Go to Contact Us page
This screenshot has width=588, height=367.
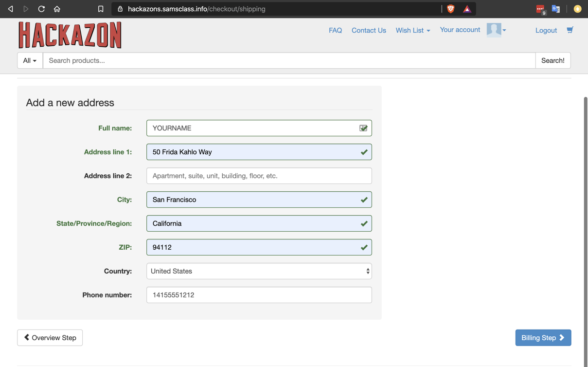coord(369,30)
